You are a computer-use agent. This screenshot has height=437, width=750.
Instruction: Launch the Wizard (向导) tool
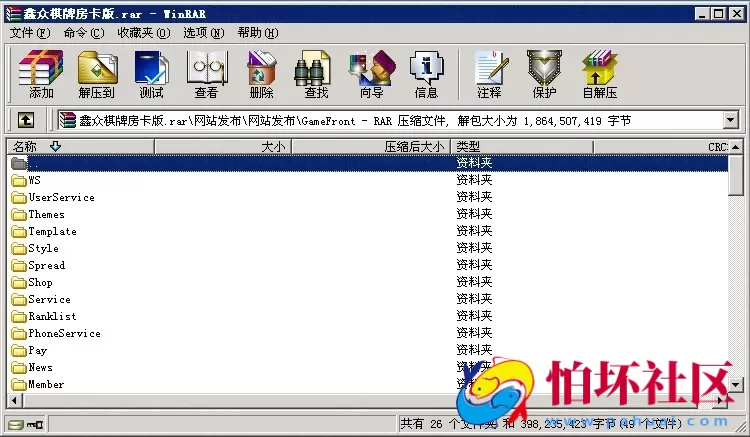(x=372, y=74)
